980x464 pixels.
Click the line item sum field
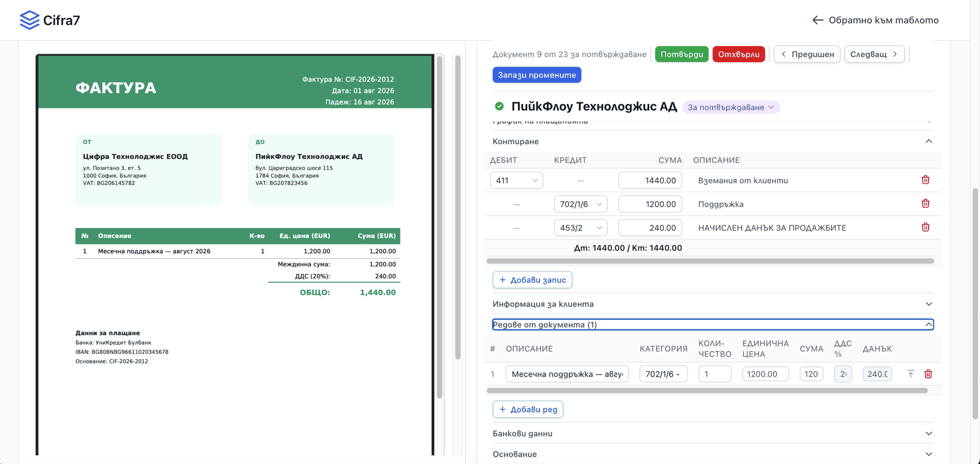(811, 374)
